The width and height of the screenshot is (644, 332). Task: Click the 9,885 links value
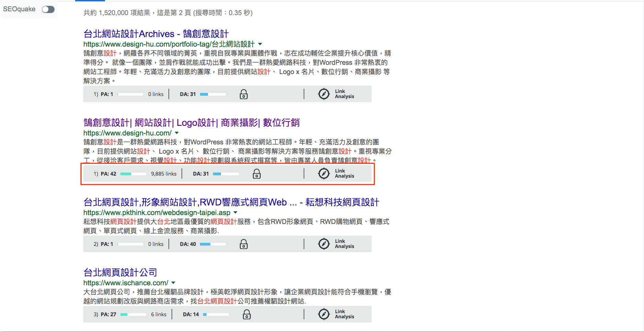pyautogui.click(x=164, y=174)
